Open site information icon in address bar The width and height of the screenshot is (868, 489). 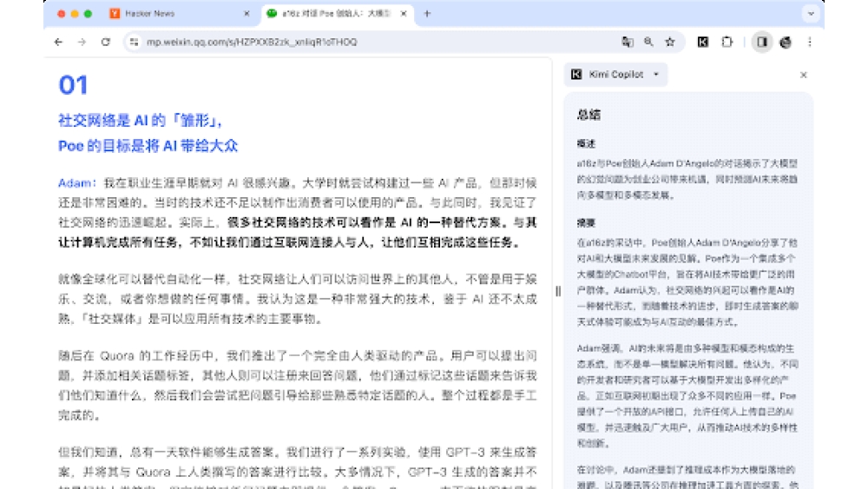pos(134,42)
